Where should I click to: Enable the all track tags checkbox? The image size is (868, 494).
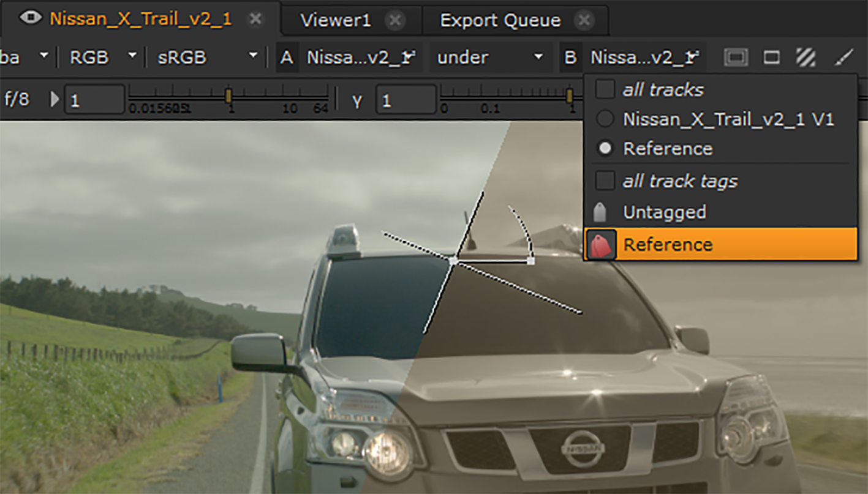point(605,181)
